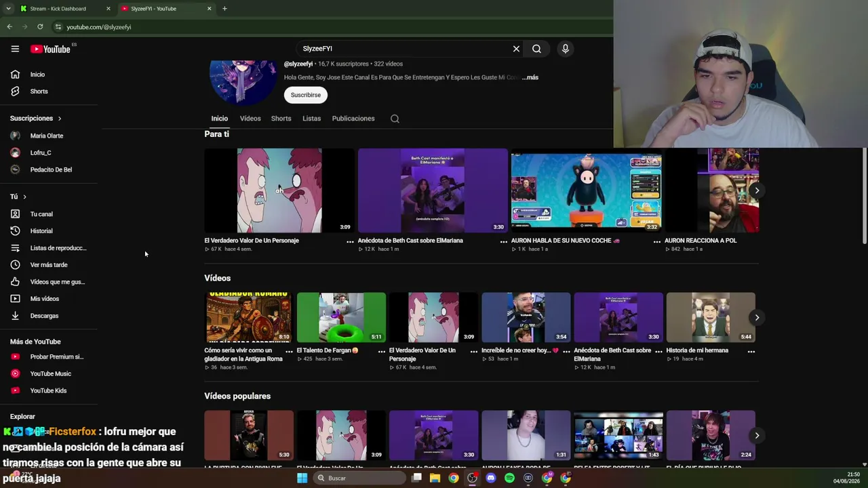Open Task View from the taskbar
This screenshot has width=868, height=488.
[417, 478]
